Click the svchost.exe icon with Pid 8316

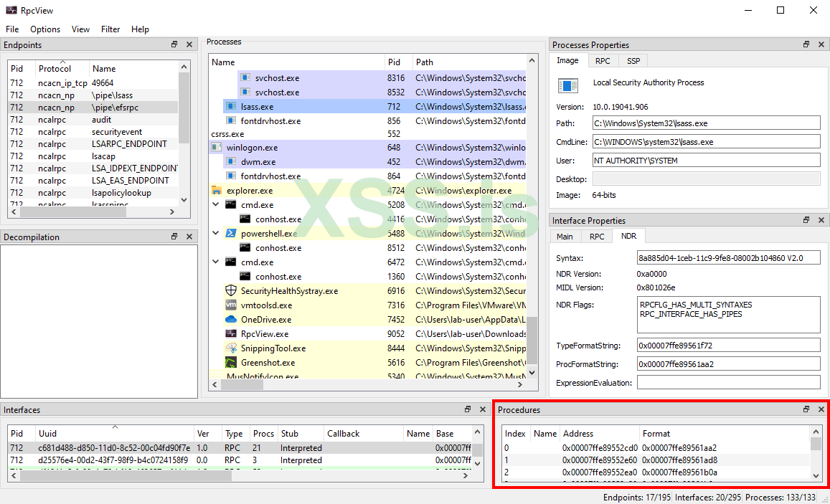click(245, 77)
